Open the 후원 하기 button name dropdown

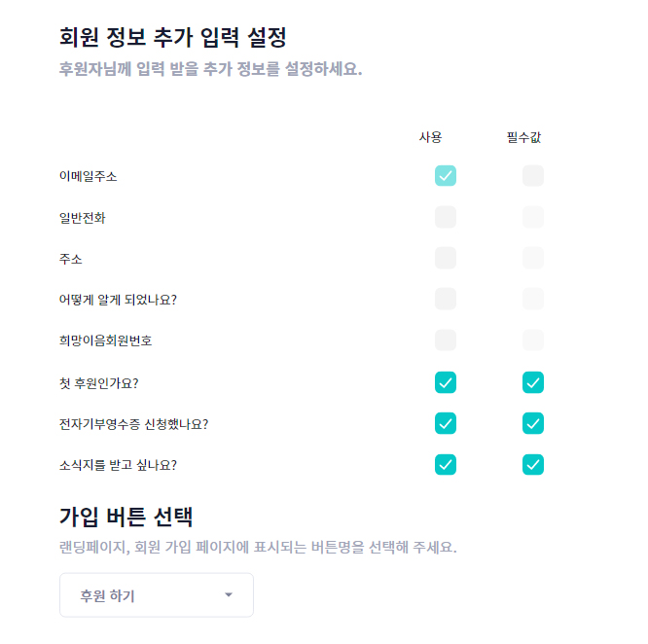pyautogui.click(x=156, y=595)
